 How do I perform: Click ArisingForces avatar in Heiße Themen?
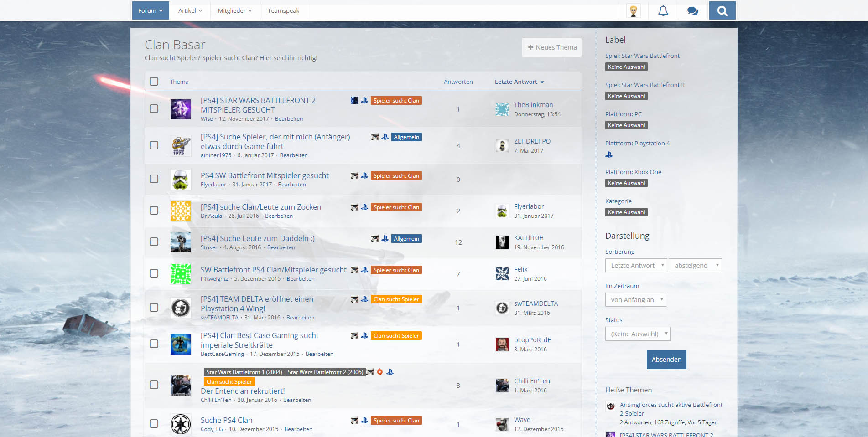point(611,406)
